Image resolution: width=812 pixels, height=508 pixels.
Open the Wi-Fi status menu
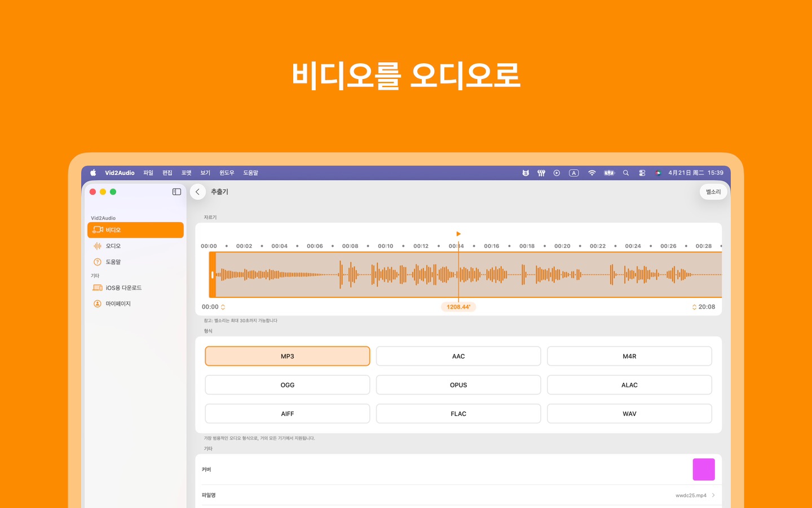(x=592, y=173)
